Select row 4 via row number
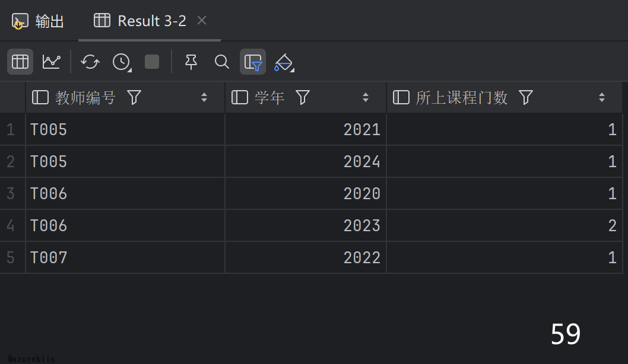 click(11, 226)
